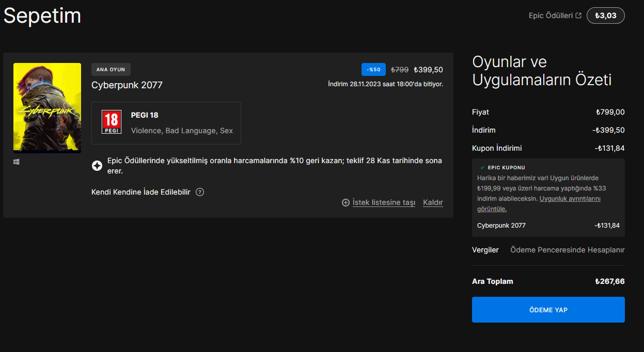
Task: Click the green checkmark next to EPIC KUPONU
Action: [x=482, y=168]
